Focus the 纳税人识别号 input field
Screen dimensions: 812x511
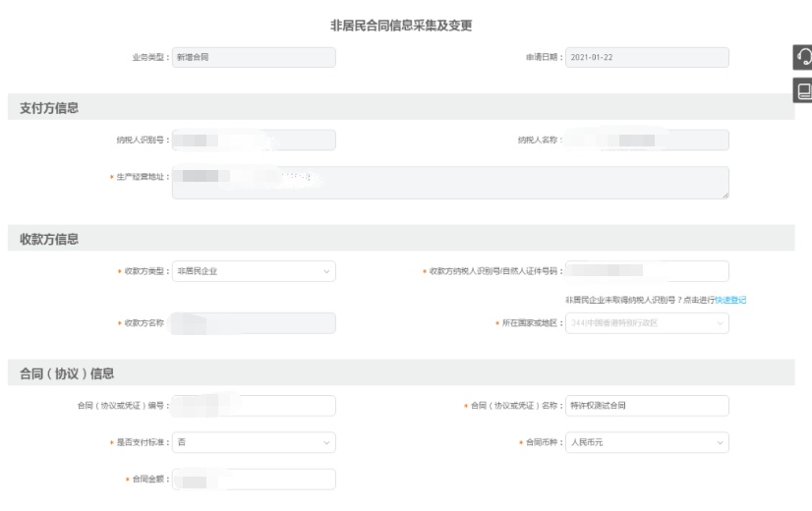coord(254,141)
